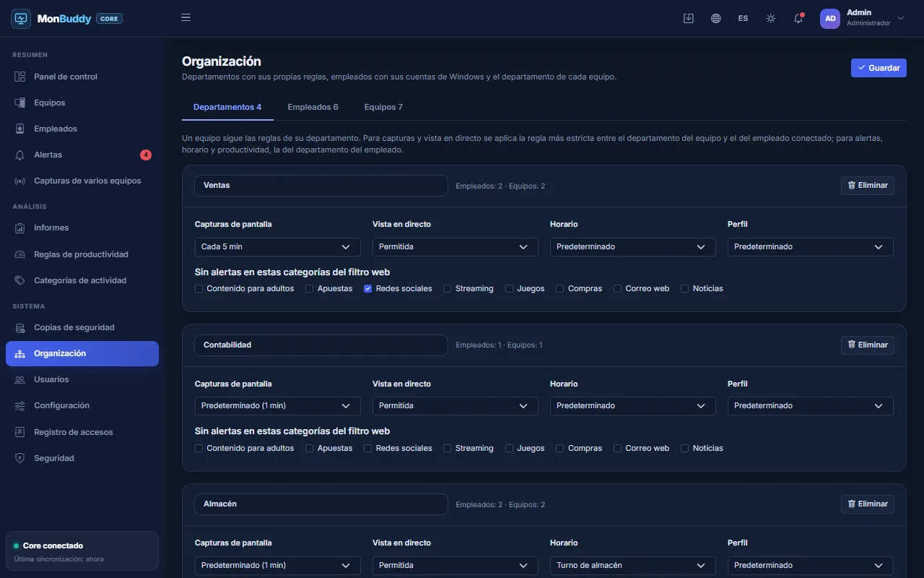Enable Streaming checkbox in Ventas
Screen dimensions: 924x578
click(448, 288)
